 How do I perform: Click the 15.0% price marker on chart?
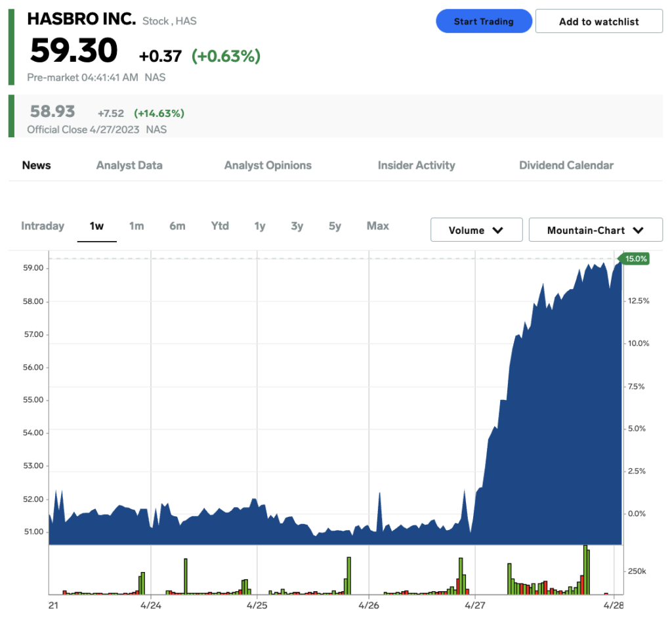tap(635, 259)
